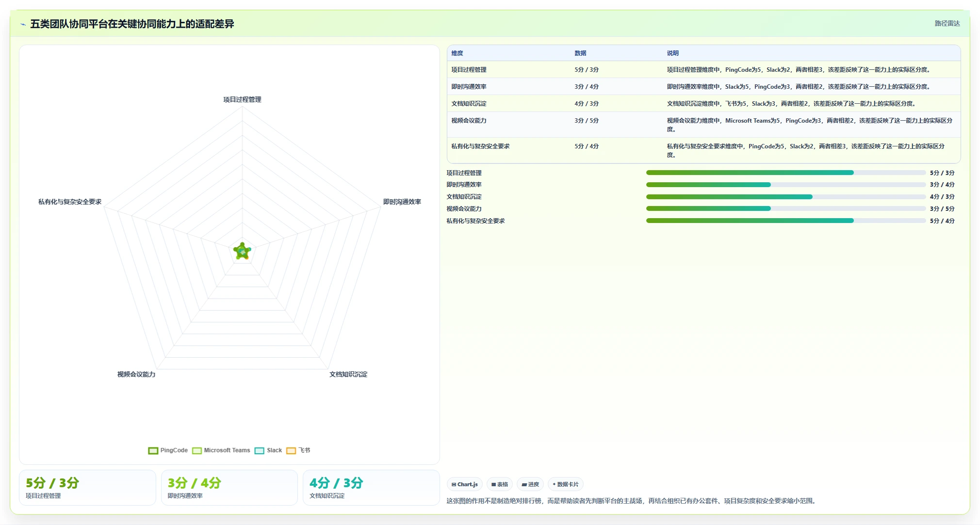Click the 即时沟通效率 progress bar
The image size is (980, 525).
tap(786, 185)
